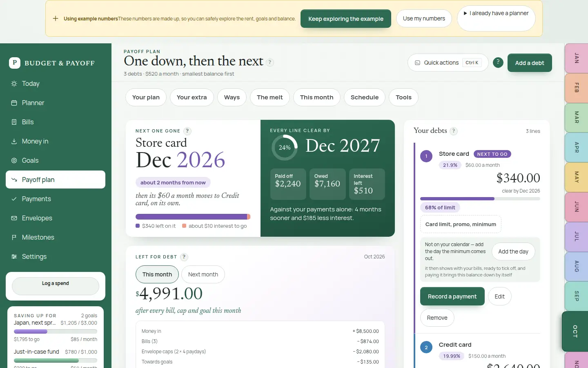The width and height of the screenshot is (588, 368).
Task: Remove the Store card debt
Action: [437, 318]
